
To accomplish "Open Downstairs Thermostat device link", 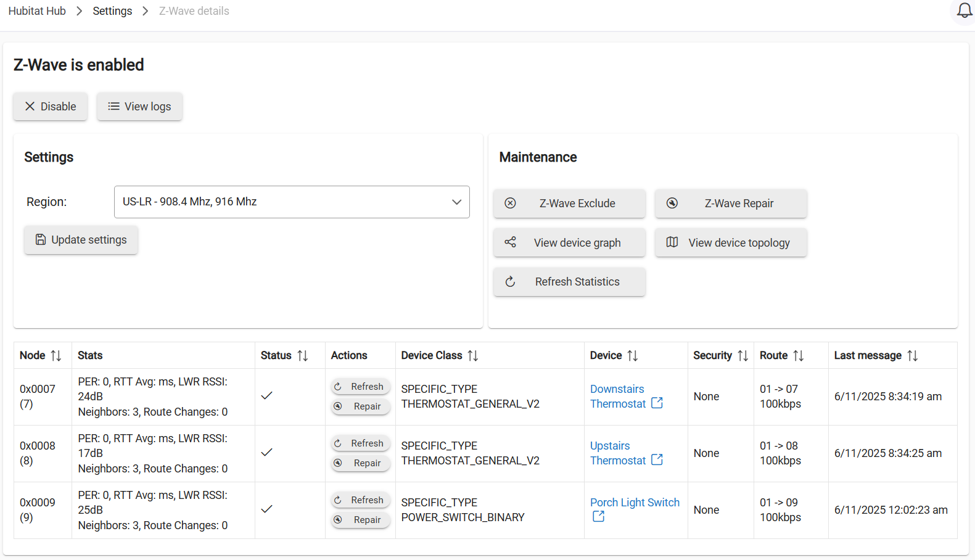I will [x=617, y=397].
